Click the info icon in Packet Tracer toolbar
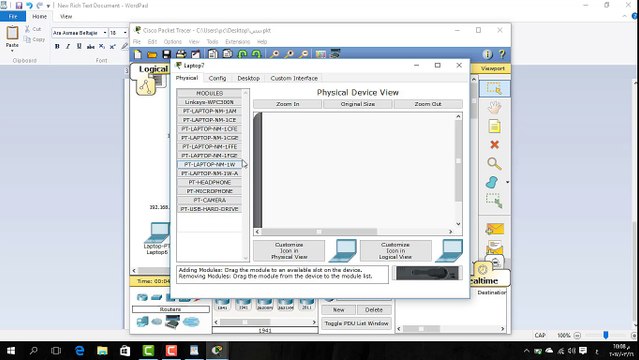Screen dimensions: 639x360 [x=487, y=54]
